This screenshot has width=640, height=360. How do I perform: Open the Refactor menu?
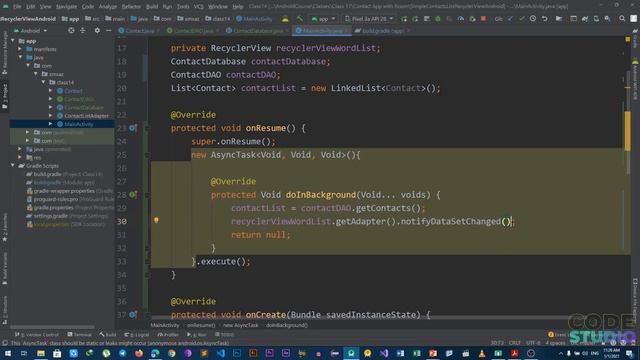tap(131, 7)
